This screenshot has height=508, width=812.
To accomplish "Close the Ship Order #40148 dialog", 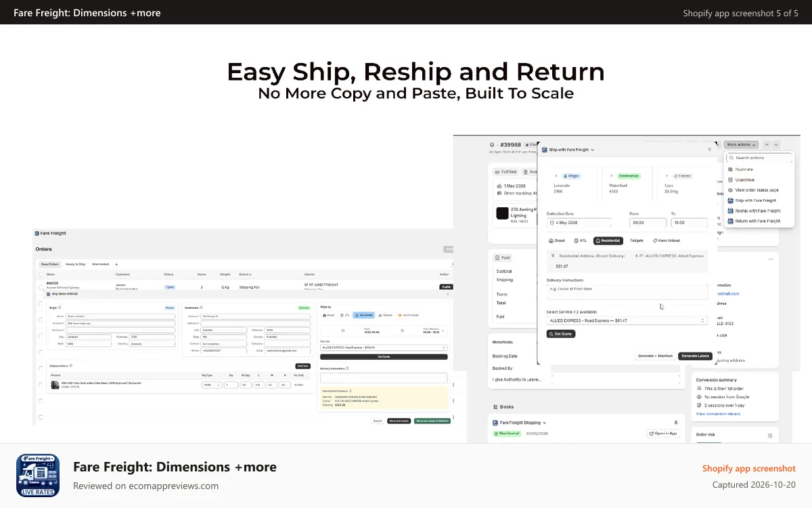I will tap(447, 294).
